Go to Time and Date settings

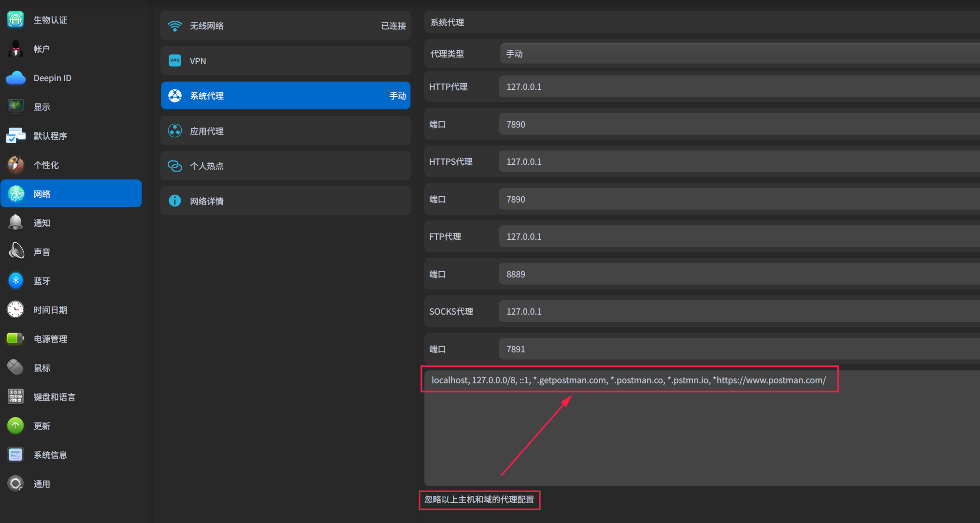point(50,310)
